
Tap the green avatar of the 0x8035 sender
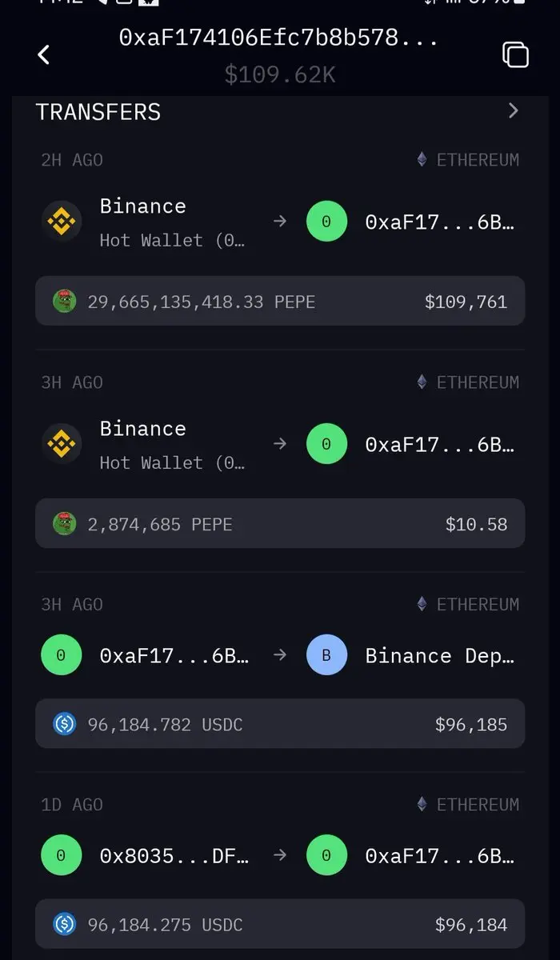point(62,855)
